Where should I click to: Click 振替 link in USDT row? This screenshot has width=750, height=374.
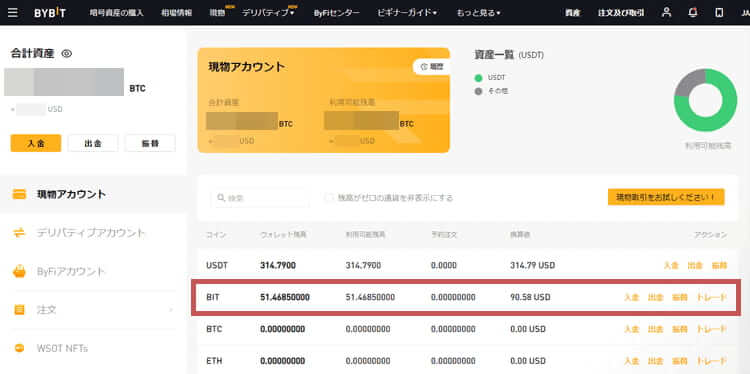click(719, 265)
